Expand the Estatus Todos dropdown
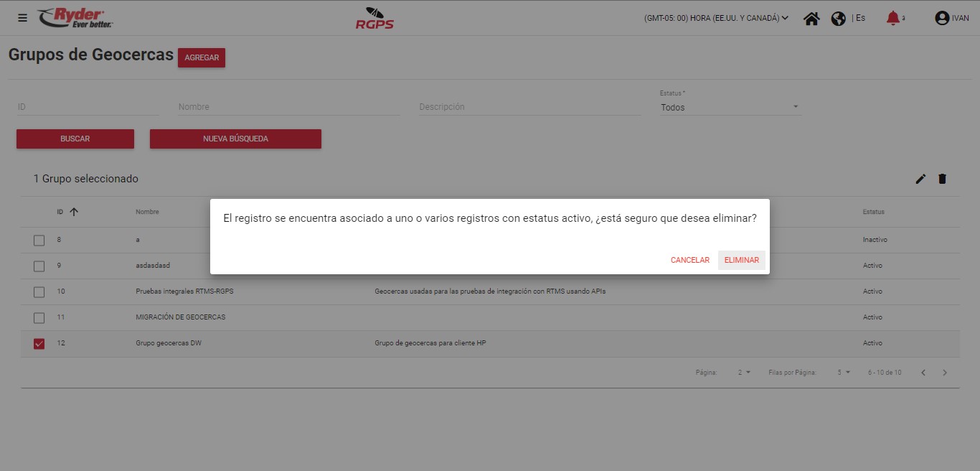Screen dimensions: 980x471 [x=730, y=108]
